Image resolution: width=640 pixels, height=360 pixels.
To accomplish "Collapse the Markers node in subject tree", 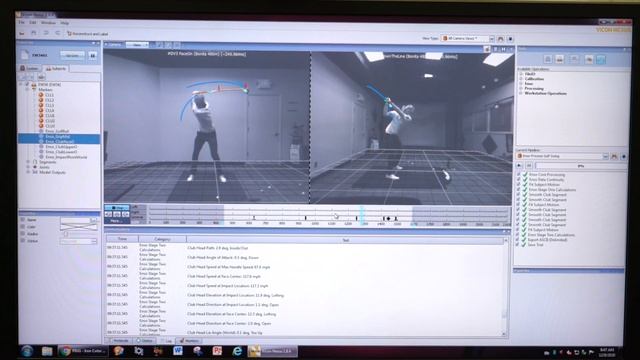I will (27, 89).
